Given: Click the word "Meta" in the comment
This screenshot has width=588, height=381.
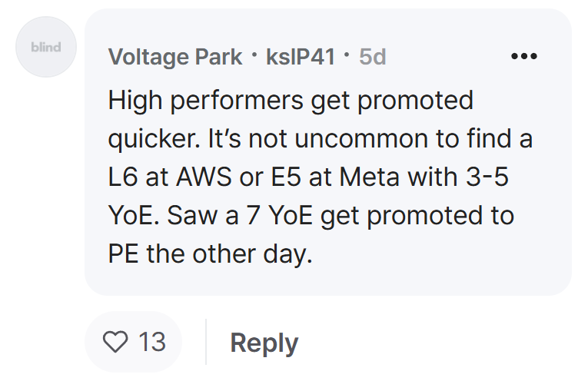Looking at the screenshot, I should [369, 177].
